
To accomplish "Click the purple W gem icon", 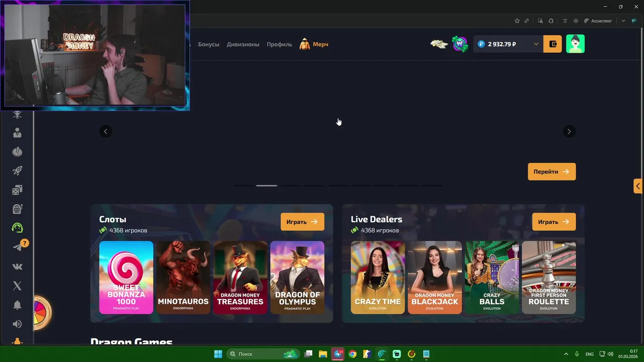I will (460, 44).
